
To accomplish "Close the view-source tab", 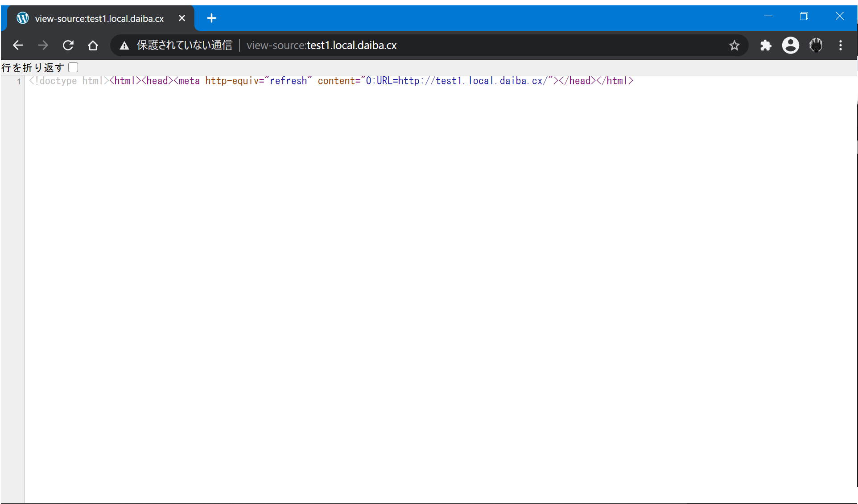I will click(182, 18).
